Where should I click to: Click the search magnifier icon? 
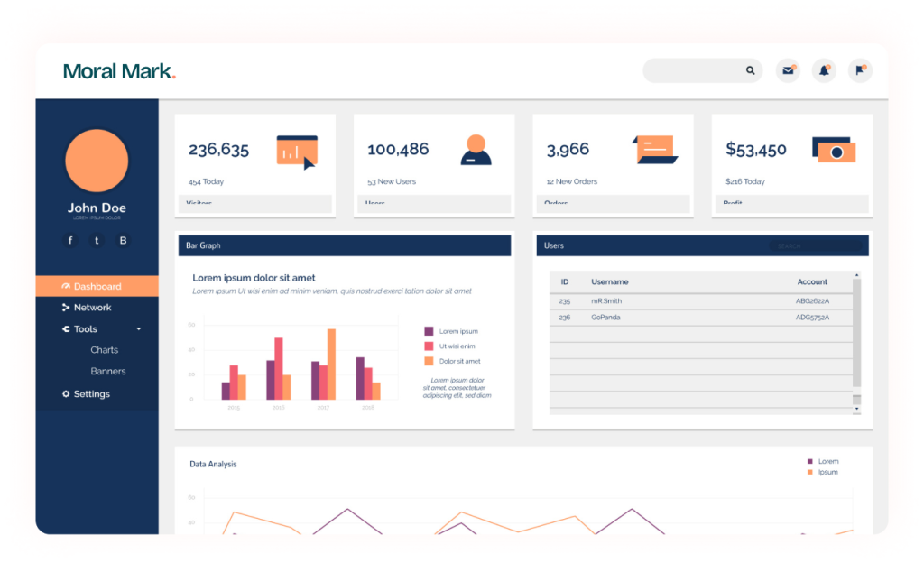pos(750,70)
